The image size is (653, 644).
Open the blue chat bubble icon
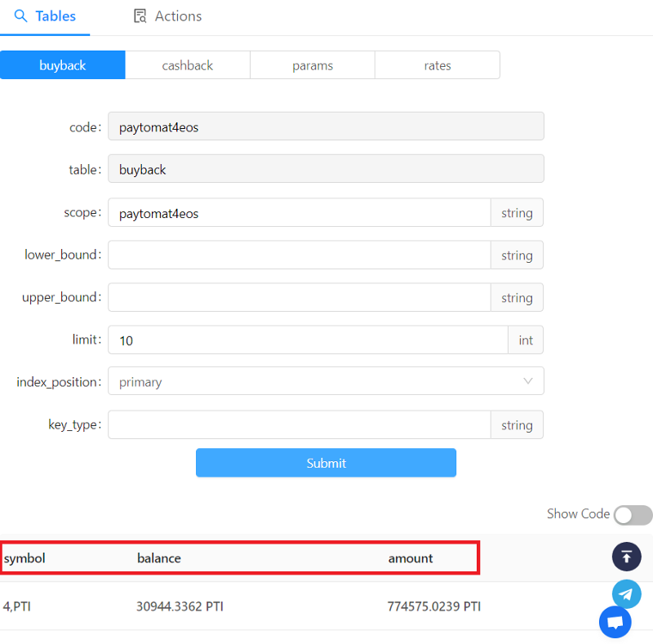(615, 622)
